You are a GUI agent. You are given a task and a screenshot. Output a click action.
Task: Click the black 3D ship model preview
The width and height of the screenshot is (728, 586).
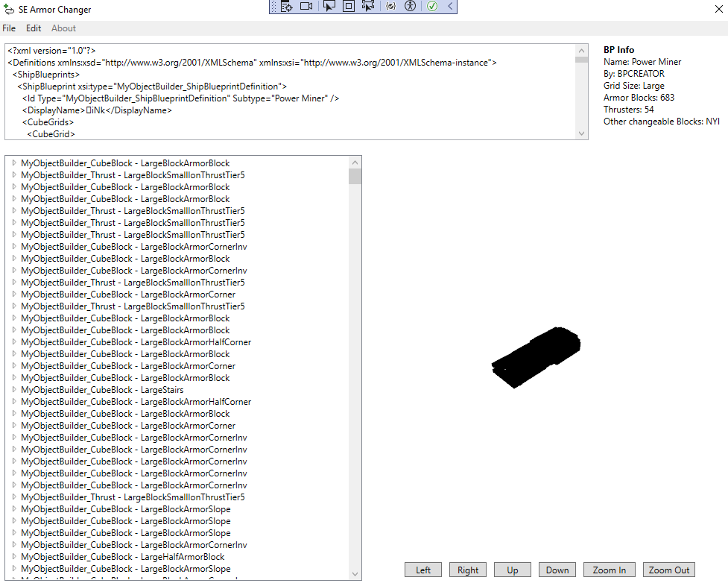[536, 357]
